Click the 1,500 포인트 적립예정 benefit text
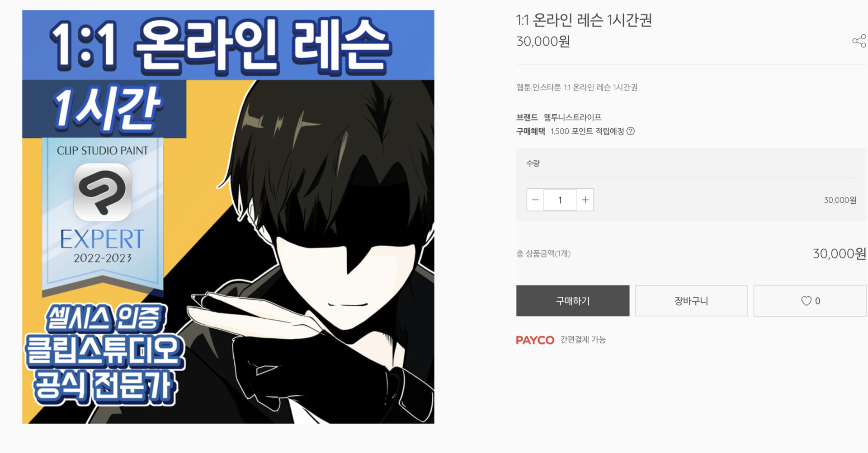This screenshot has width=868, height=453. [587, 131]
